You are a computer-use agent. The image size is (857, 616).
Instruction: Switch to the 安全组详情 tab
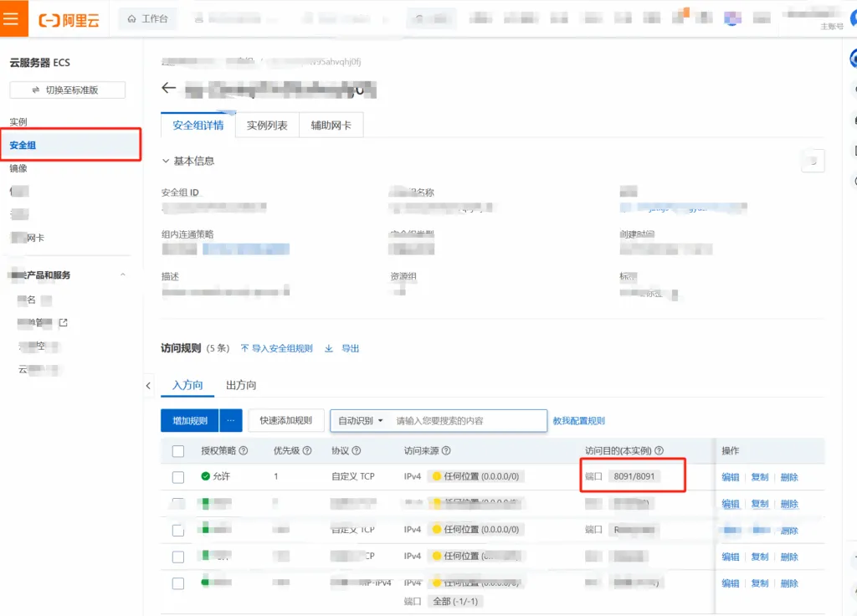(x=198, y=126)
